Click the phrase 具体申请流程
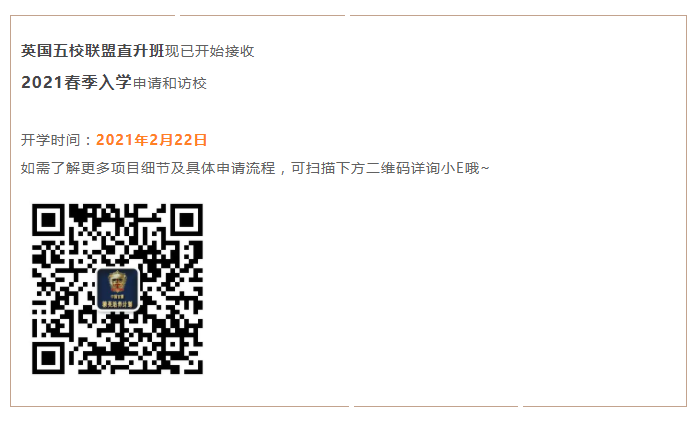This screenshot has height=421, width=697. point(230,168)
